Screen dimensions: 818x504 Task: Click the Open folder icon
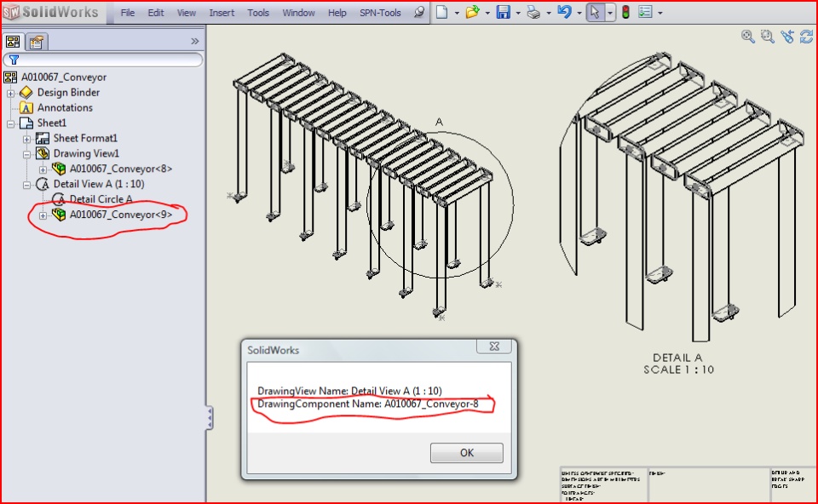pos(472,12)
